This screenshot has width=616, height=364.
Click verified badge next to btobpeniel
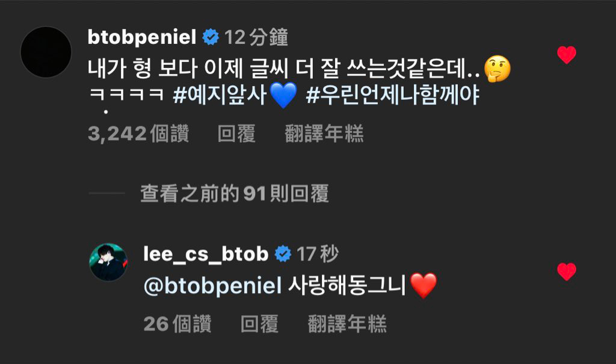[211, 38]
